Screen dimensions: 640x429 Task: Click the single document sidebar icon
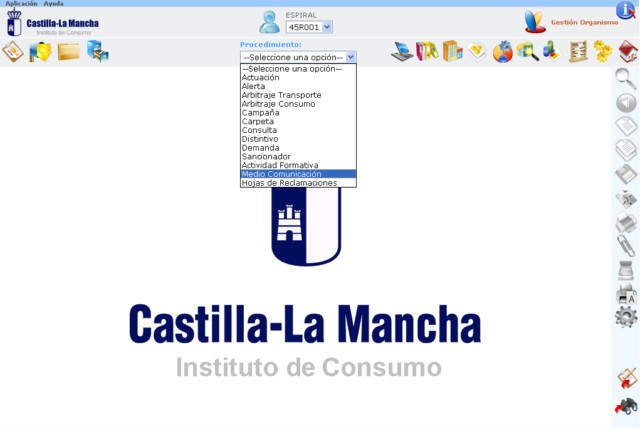(x=626, y=126)
